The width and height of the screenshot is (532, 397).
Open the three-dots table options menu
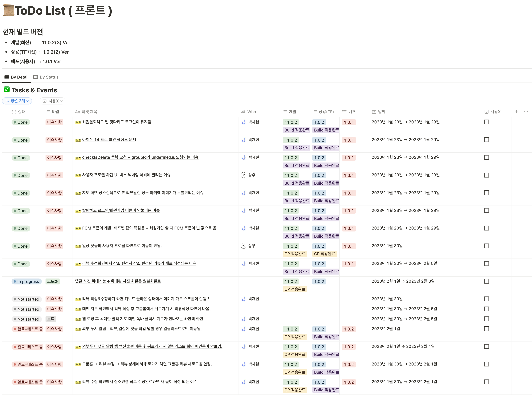(526, 112)
